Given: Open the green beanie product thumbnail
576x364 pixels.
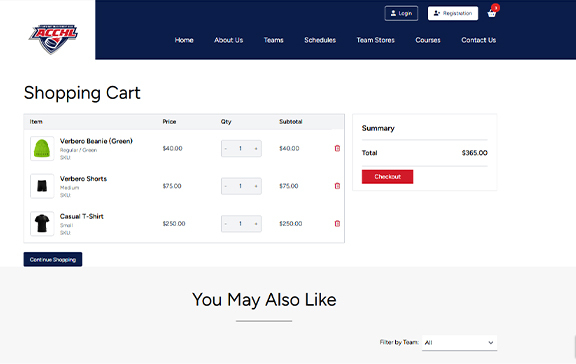Looking at the screenshot, I should tap(42, 148).
